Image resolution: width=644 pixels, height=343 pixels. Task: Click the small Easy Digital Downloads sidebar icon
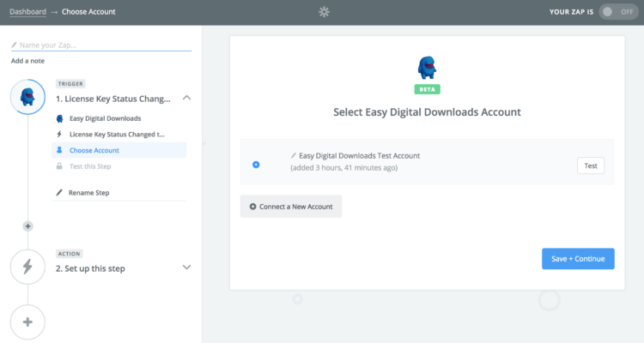(59, 118)
